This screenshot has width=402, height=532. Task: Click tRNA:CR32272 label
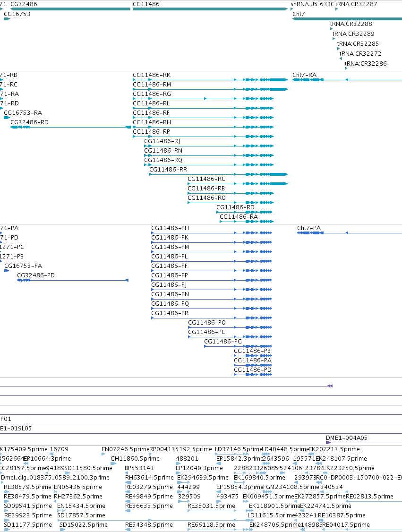360,53
